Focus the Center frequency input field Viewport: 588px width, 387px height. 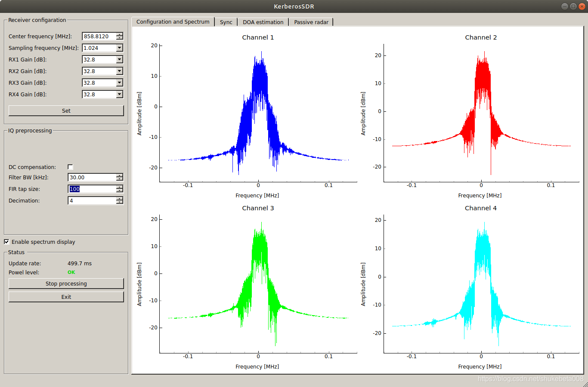[99, 37]
